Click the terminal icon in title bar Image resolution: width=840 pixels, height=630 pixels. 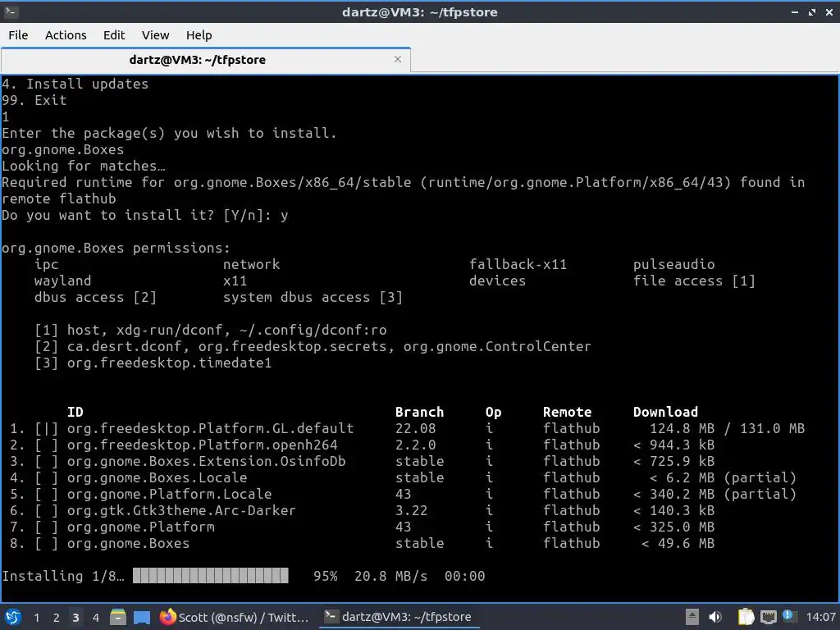[11, 11]
